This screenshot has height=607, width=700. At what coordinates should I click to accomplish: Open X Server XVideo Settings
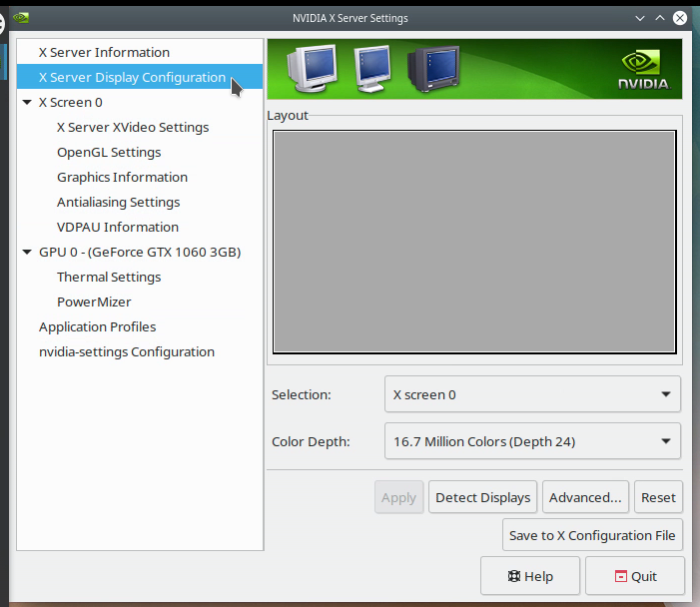[x=140, y=127]
